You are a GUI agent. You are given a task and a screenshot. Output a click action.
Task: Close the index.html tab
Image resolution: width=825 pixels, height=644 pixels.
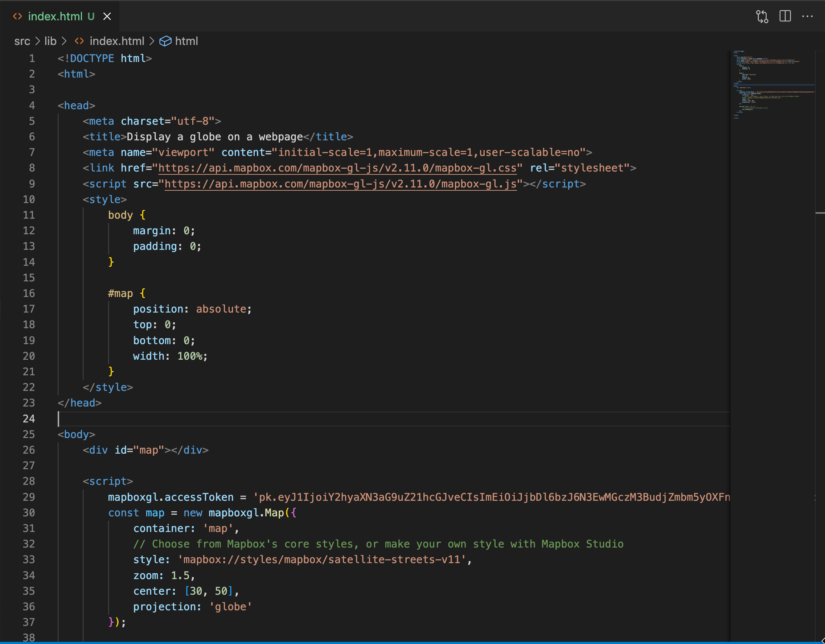(x=107, y=17)
